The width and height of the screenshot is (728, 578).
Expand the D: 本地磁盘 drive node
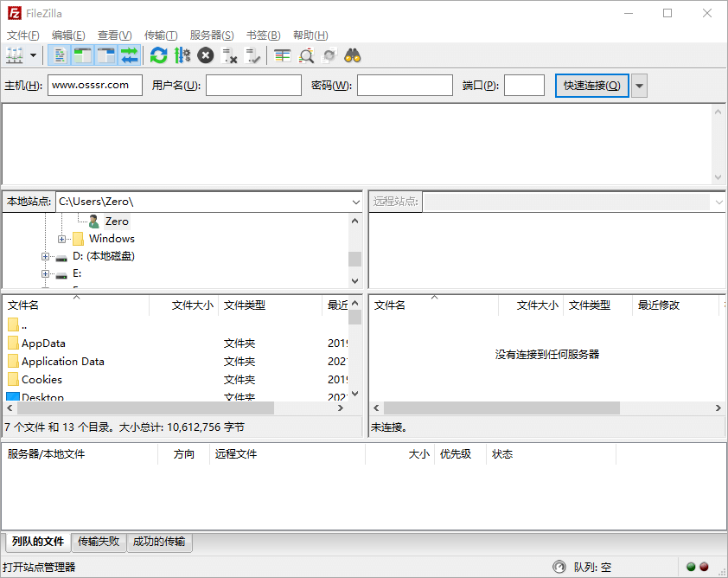click(x=45, y=256)
